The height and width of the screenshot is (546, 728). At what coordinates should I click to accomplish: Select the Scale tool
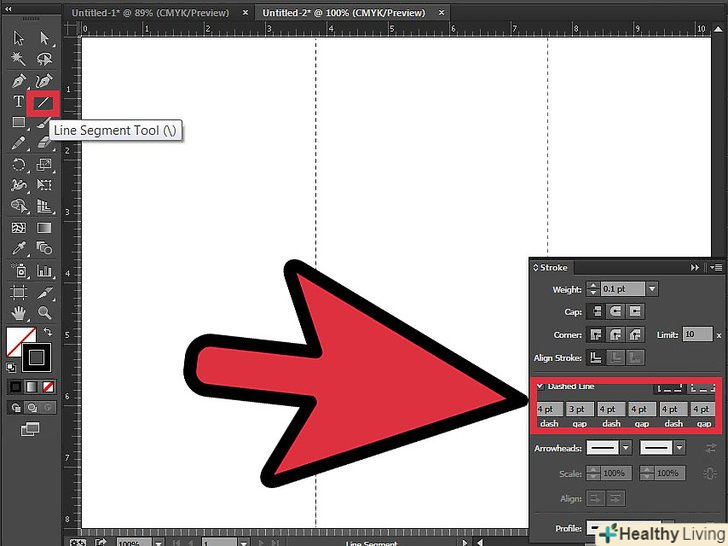44,165
